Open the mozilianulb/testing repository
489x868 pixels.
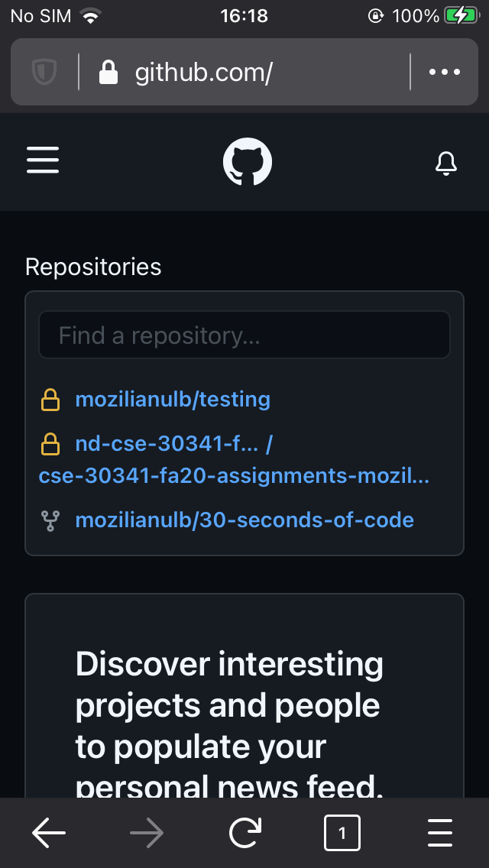coord(172,399)
